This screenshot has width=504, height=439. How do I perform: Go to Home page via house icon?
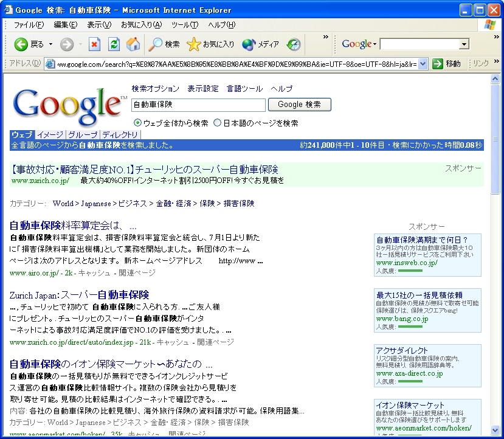tap(133, 44)
